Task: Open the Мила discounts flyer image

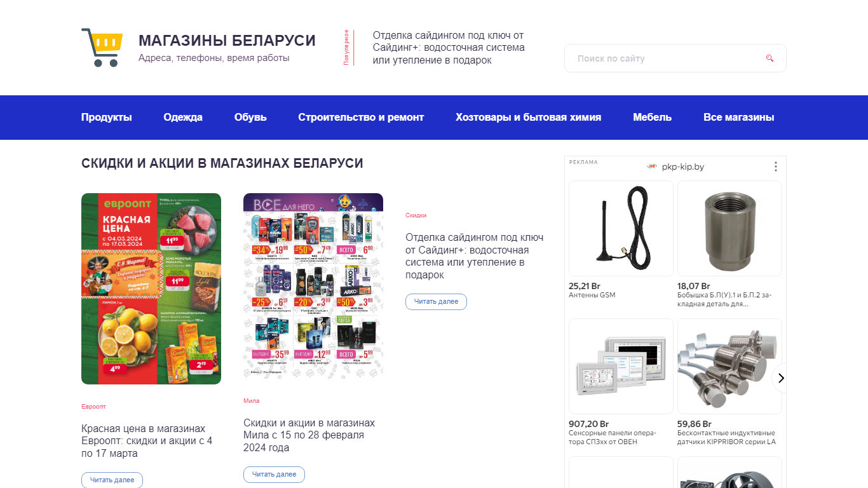Action: point(313,286)
